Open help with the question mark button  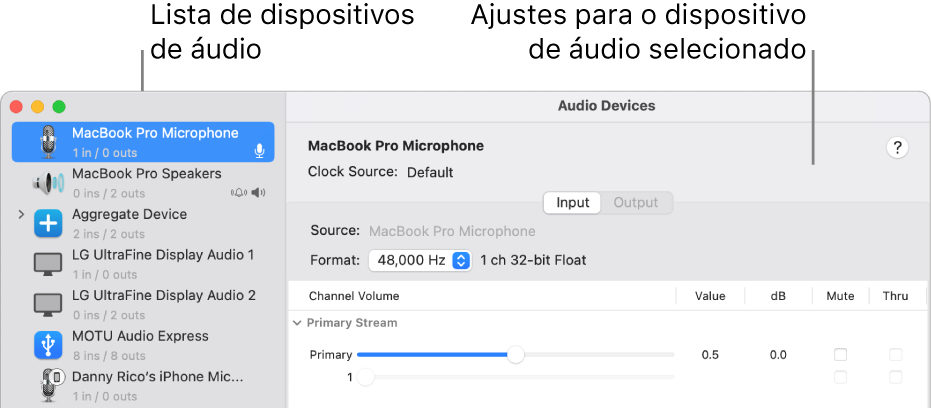(x=897, y=148)
